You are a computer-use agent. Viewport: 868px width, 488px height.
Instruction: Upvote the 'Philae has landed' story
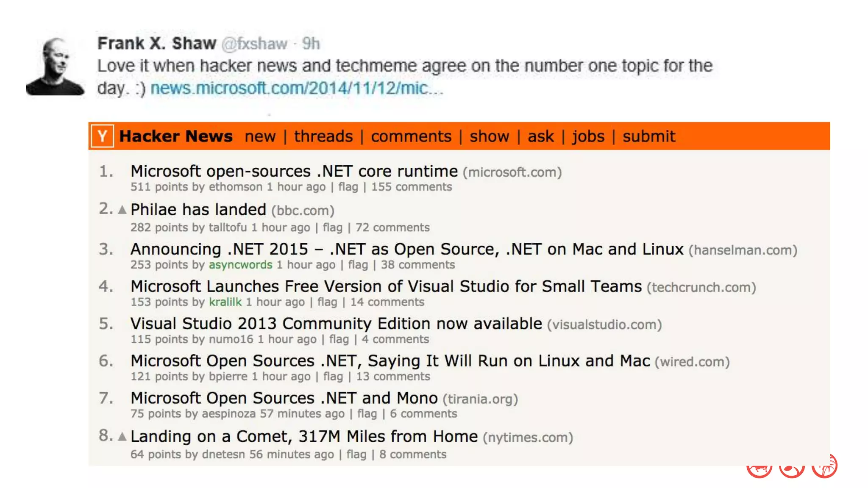[x=122, y=210]
